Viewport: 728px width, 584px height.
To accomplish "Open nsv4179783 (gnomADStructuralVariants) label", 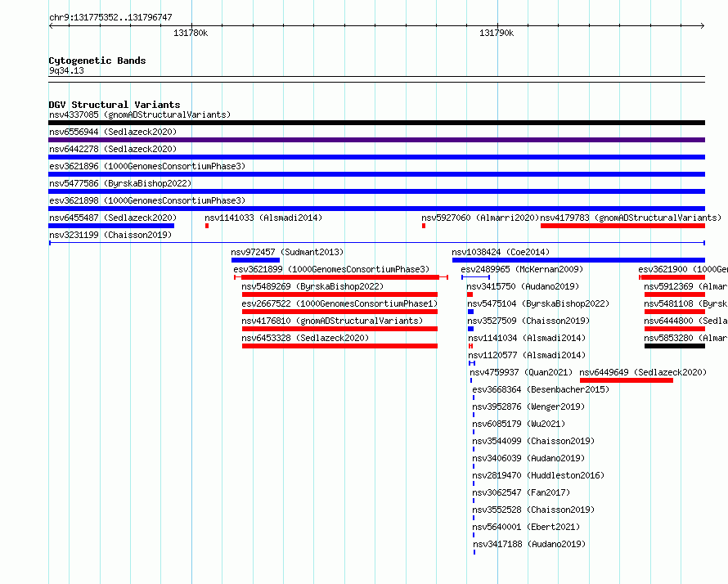I will [x=631, y=218].
